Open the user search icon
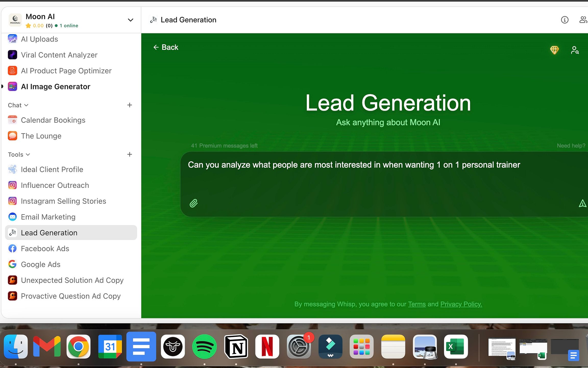 (575, 50)
